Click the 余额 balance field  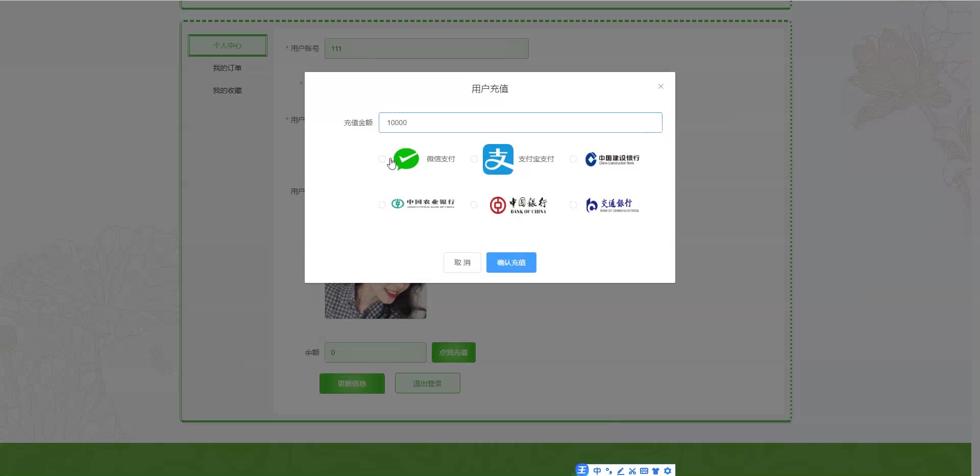[x=376, y=352]
